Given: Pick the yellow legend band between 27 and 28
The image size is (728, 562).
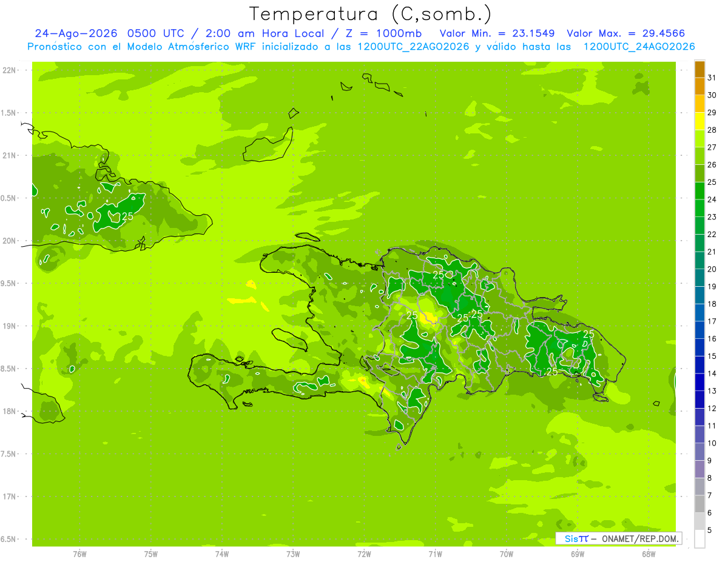Looking at the screenshot, I should (699, 139).
